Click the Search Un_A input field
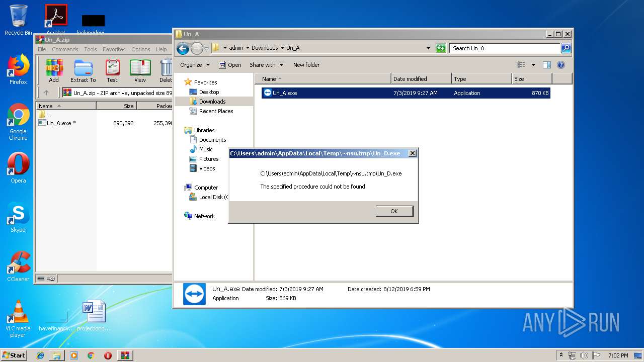Viewport: 644px width, 362px height. point(505,48)
